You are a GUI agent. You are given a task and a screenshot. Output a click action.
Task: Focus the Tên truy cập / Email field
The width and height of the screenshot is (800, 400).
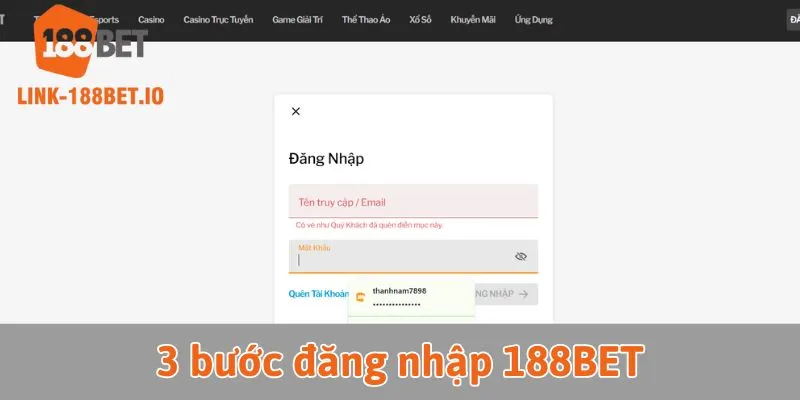click(413, 202)
